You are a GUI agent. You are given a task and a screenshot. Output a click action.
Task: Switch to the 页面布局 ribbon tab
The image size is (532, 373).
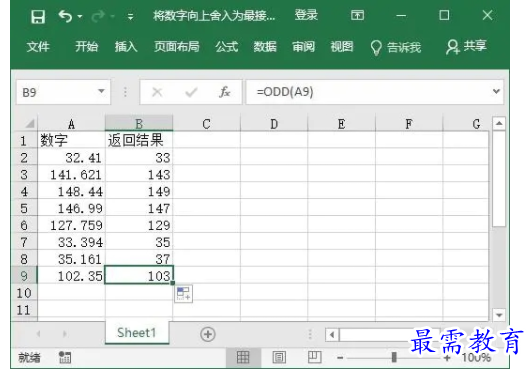(176, 46)
